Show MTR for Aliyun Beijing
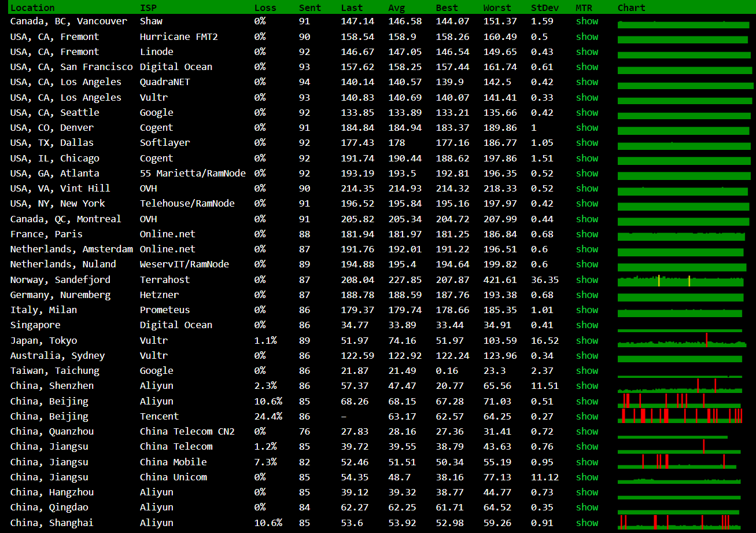Image resolution: width=756 pixels, height=533 pixels. pyautogui.click(x=587, y=401)
